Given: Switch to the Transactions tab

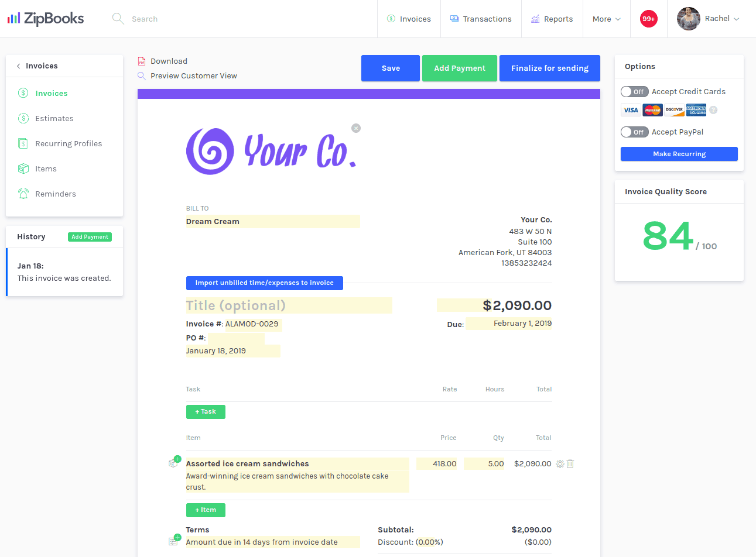Looking at the screenshot, I should click(x=481, y=18).
